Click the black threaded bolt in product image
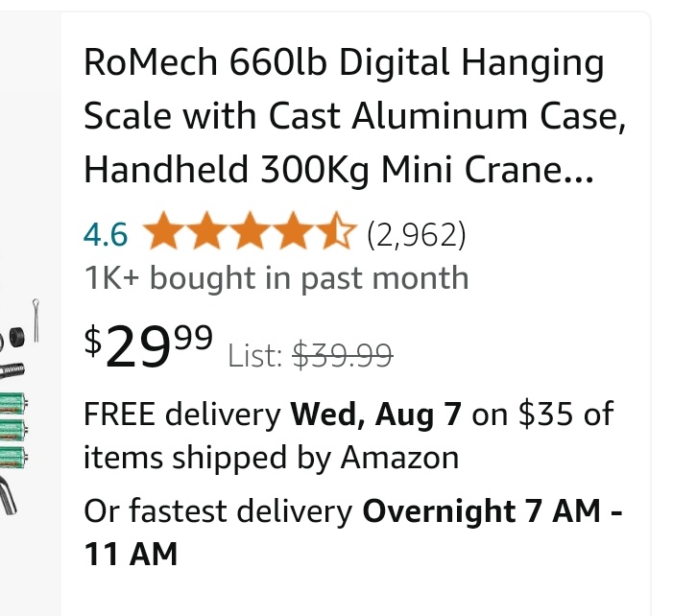Viewport: 673px width, 616px height. coord(16,371)
